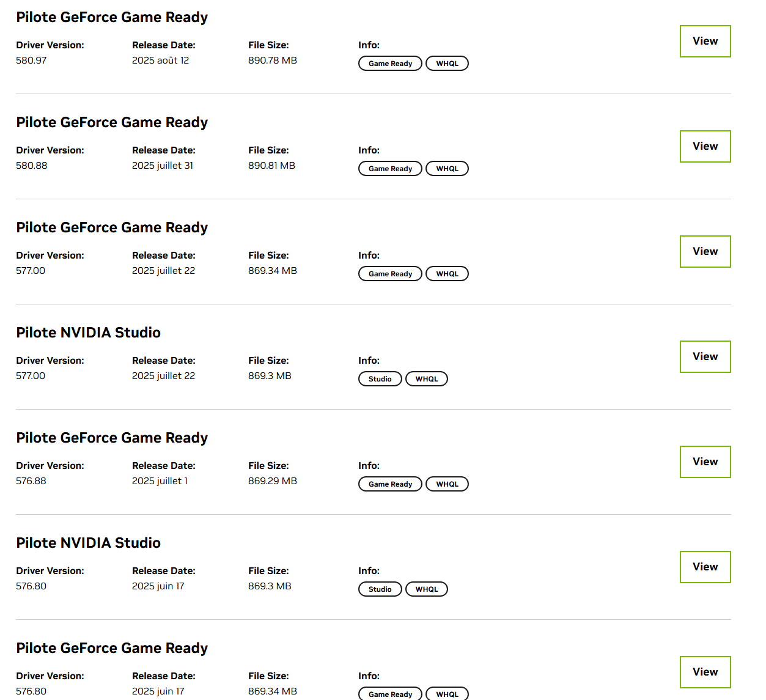766x700 pixels.
Task: Click Studio badge dated juin 17
Action: pyautogui.click(x=380, y=589)
